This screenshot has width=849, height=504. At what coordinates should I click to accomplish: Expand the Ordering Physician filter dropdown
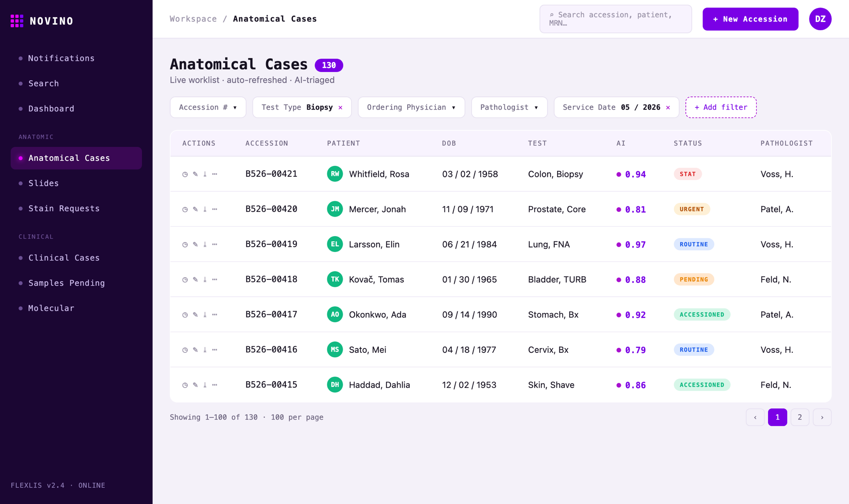coord(411,107)
